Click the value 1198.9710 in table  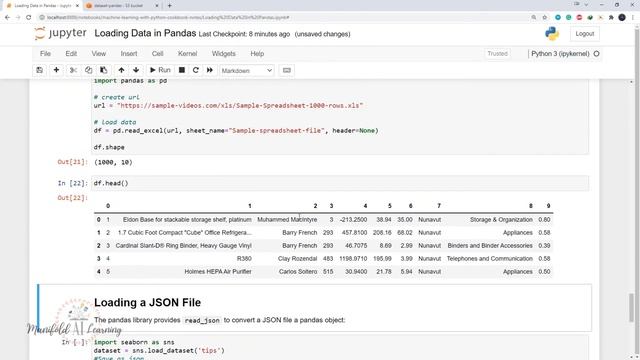click(x=353, y=258)
